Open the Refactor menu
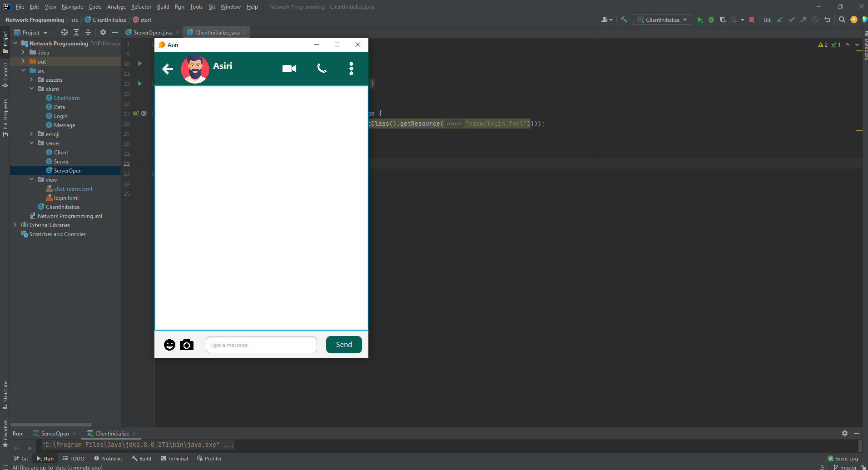Image resolution: width=868 pixels, height=470 pixels. point(141,6)
